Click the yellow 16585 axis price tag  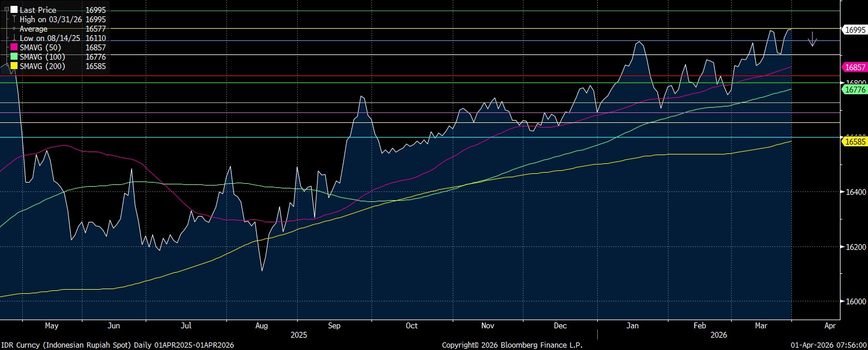tap(854, 141)
